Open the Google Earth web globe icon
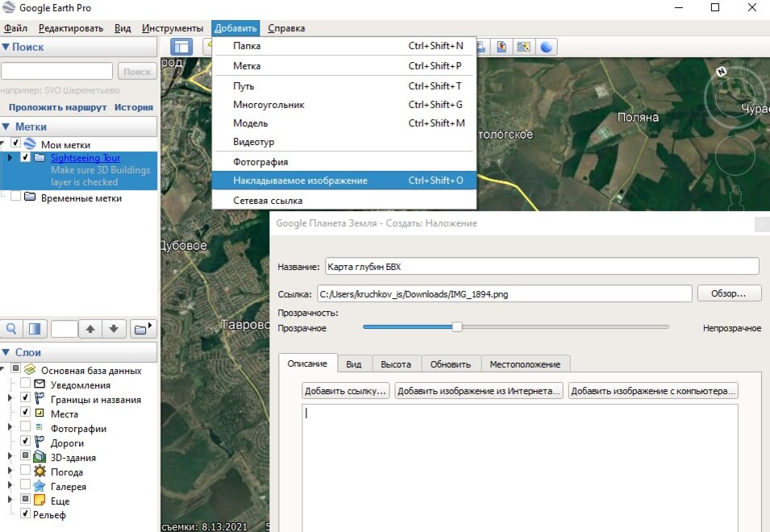770x532 pixels. coord(546,47)
